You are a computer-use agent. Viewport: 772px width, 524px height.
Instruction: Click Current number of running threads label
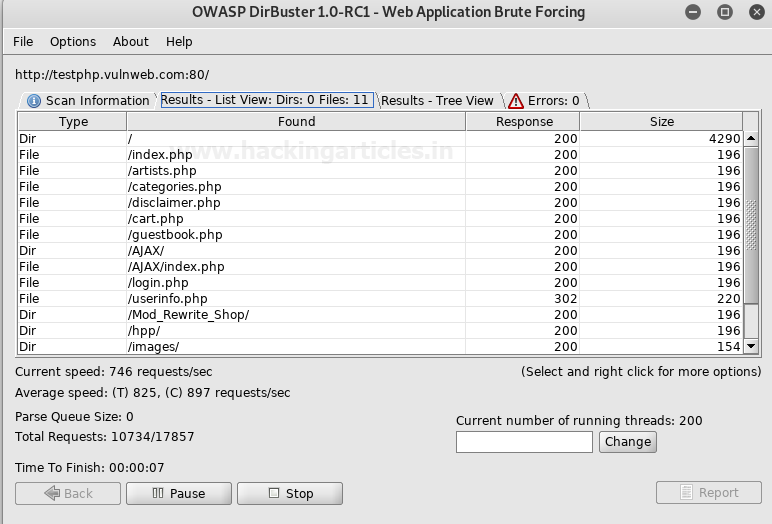pos(579,421)
